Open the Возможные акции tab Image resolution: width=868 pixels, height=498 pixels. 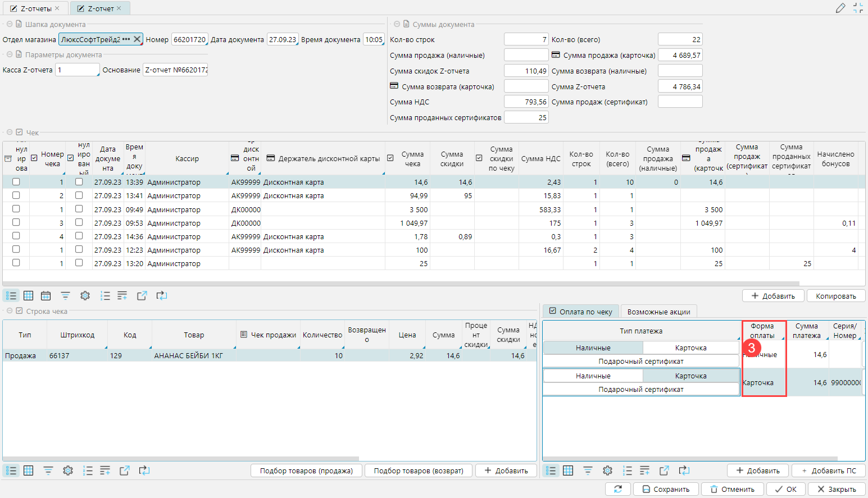658,312
